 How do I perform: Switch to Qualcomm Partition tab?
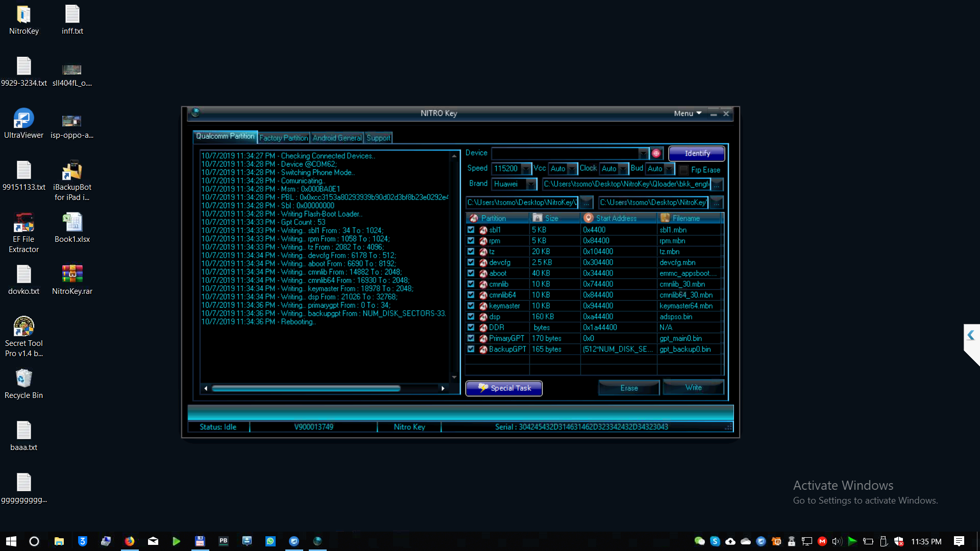pos(225,136)
